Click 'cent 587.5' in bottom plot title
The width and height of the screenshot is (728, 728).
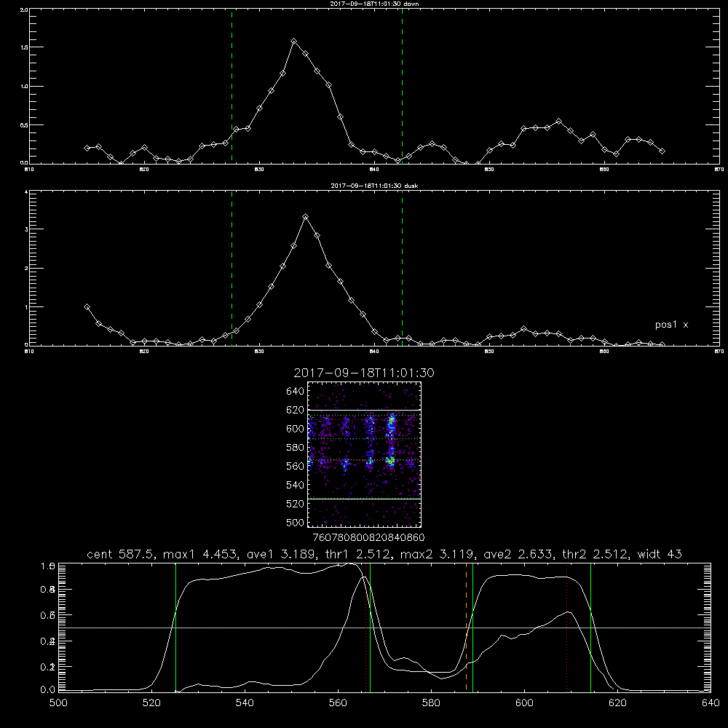click(122, 554)
